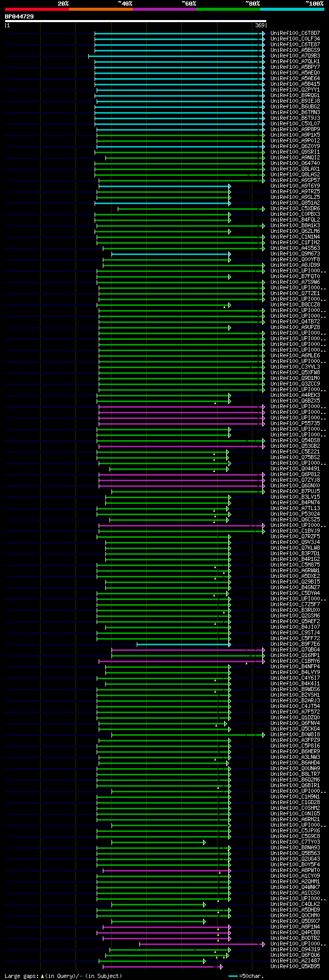329x980 pixels.
Task: Select the UniRef100_Q04491 label
Action: [x=295, y=468]
